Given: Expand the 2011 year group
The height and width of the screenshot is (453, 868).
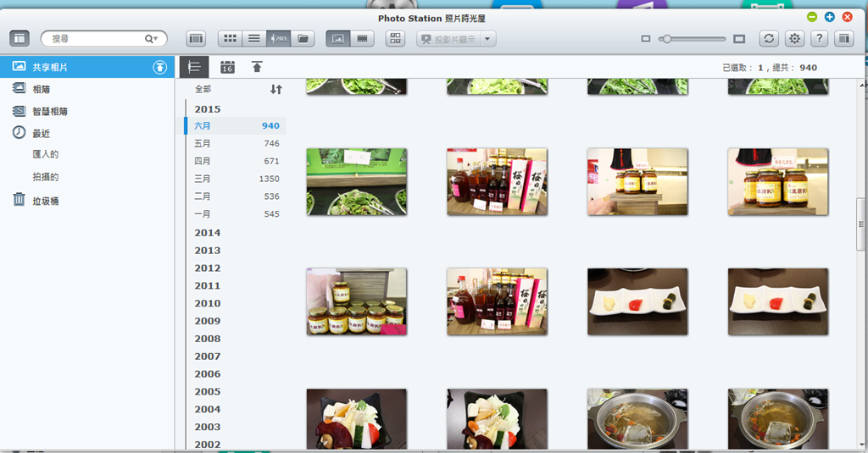Looking at the screenshot, I should pyautogui.click(x=208, y=286).
